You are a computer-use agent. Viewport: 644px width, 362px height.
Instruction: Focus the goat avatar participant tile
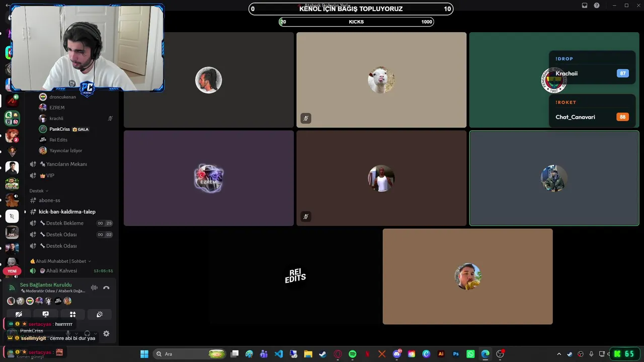381,80
